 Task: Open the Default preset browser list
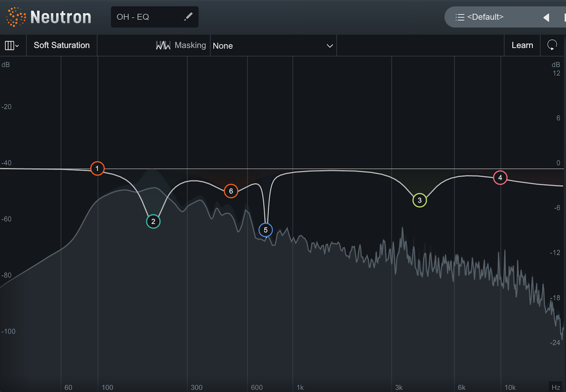point(479,17)
